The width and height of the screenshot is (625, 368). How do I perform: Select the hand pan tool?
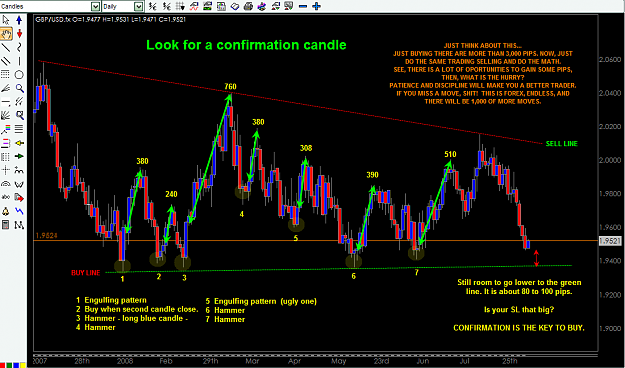pyautogui.click(x=6, y=33)
